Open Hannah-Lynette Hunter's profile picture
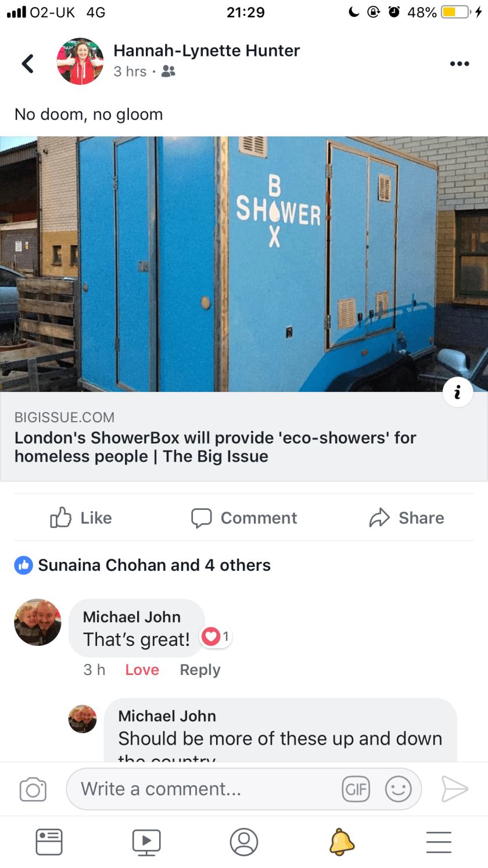Viewport: 488px width, 868px height. (80, 62)
